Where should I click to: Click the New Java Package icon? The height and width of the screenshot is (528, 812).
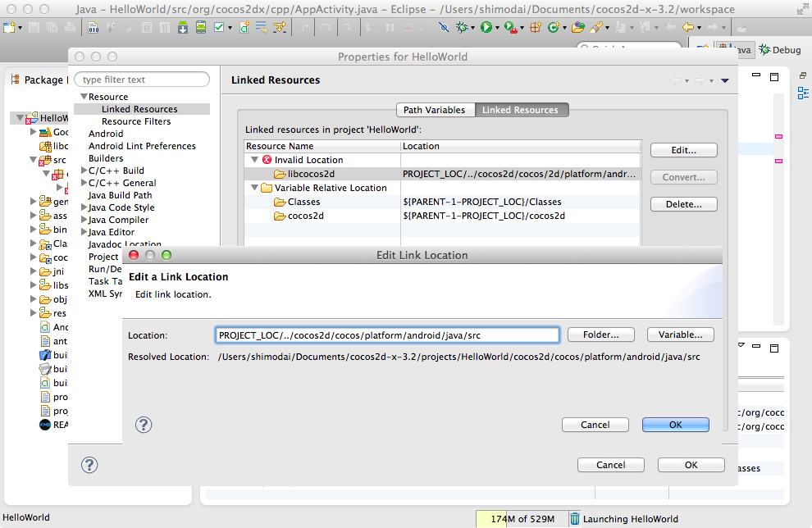point(536,27)
